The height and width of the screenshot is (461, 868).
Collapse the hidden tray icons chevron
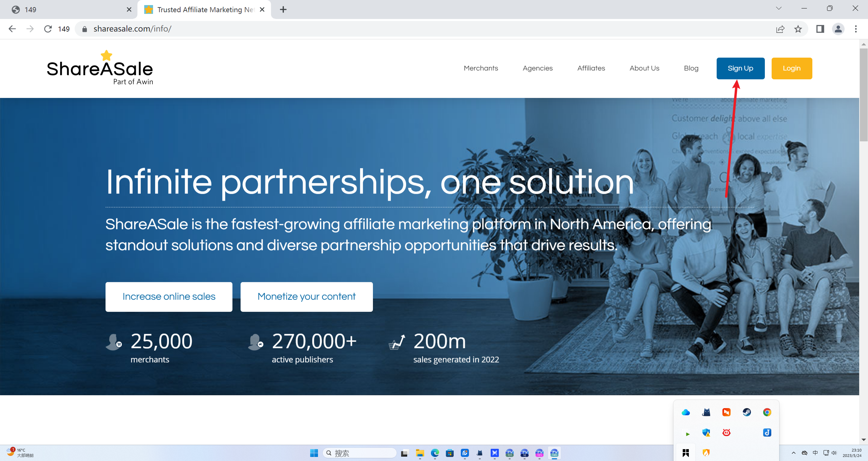point(793,453)
